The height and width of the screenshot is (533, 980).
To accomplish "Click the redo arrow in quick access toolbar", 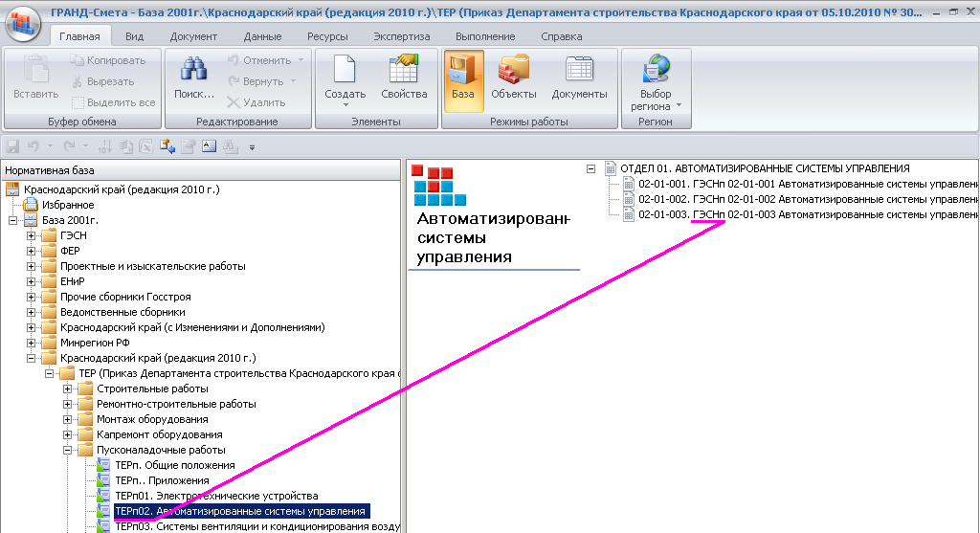I will click(70, 146).
